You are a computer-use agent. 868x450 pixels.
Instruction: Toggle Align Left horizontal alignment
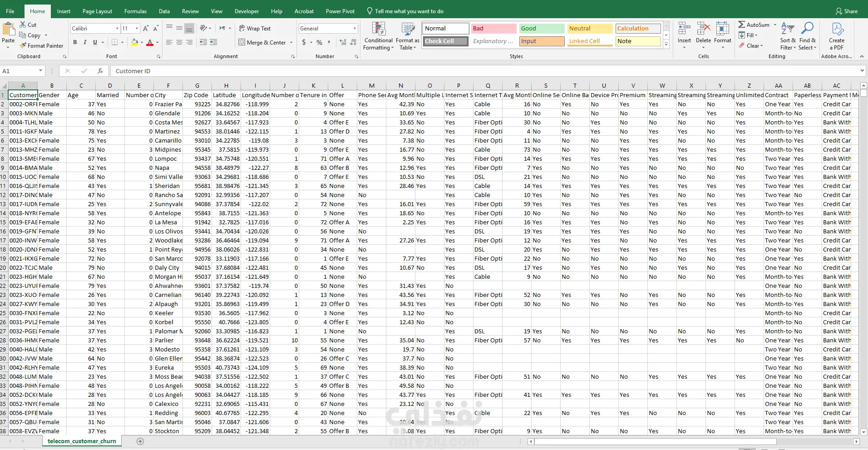(x=169, y=42)
